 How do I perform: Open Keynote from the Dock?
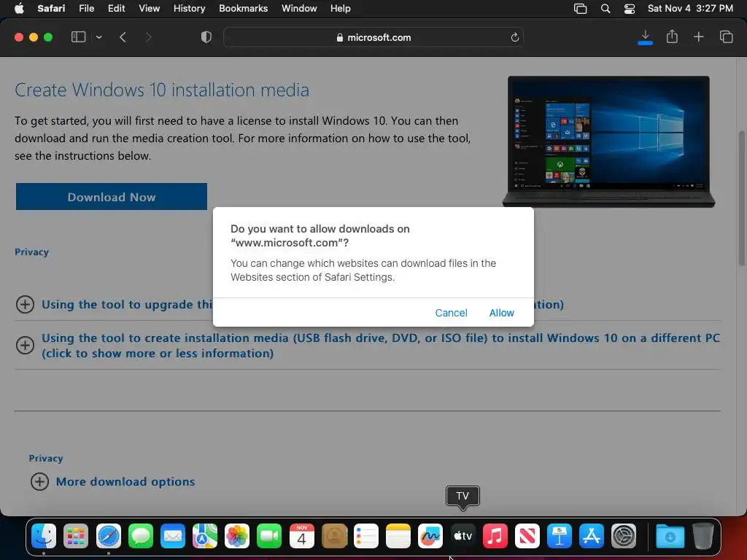pos(560,536)
